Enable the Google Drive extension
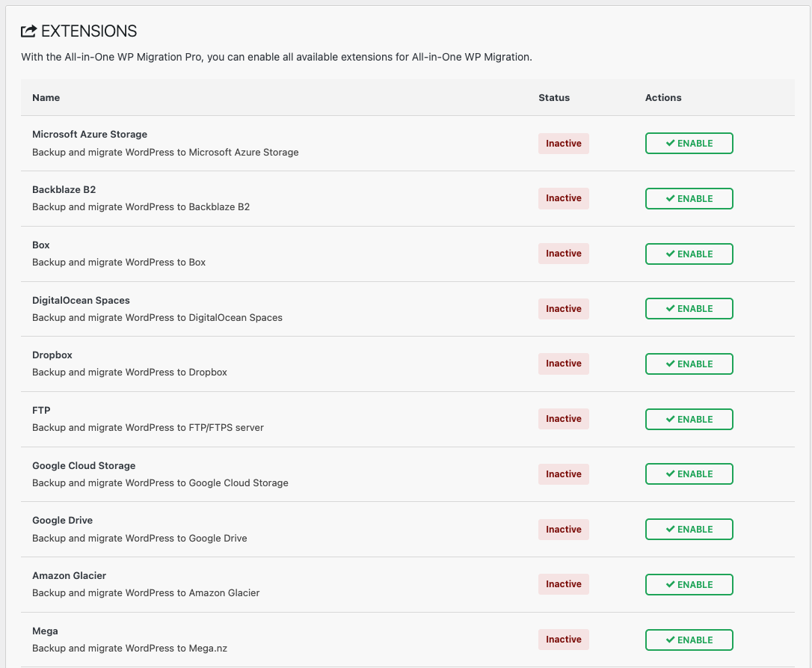Image resolution: width=812 pixels, height=668 pixels. pyautogui.click(x=689, y=530)
